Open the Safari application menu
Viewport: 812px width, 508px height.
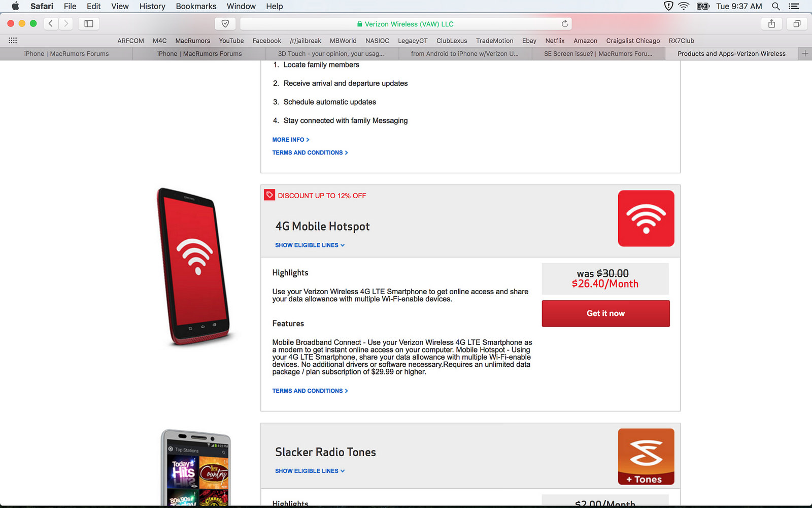click(42, 6)
